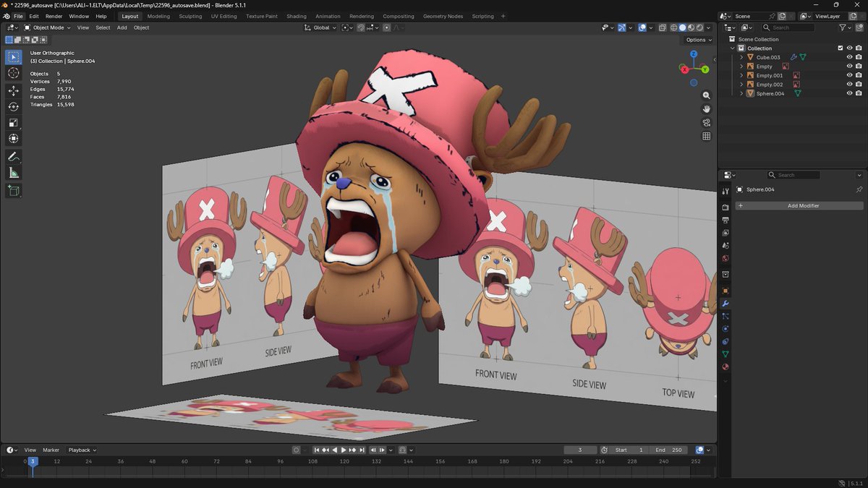868x488 pixels.
Task: Select the Transform tool
Action: point(14,139)
